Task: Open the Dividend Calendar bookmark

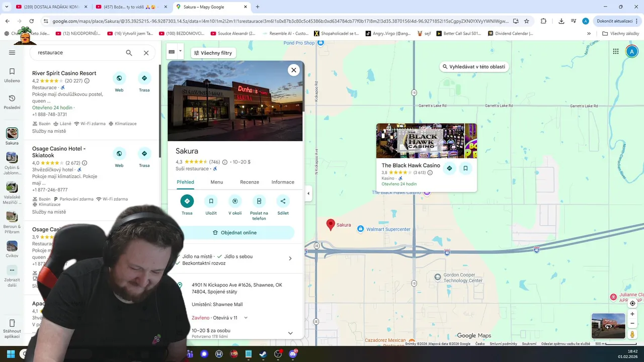Action: pos(510,34)
